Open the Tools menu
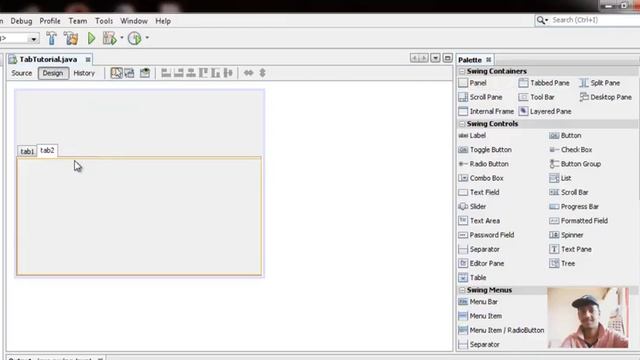Image resolution: width=640 pixels, height=360 pixels. (104, 21)
